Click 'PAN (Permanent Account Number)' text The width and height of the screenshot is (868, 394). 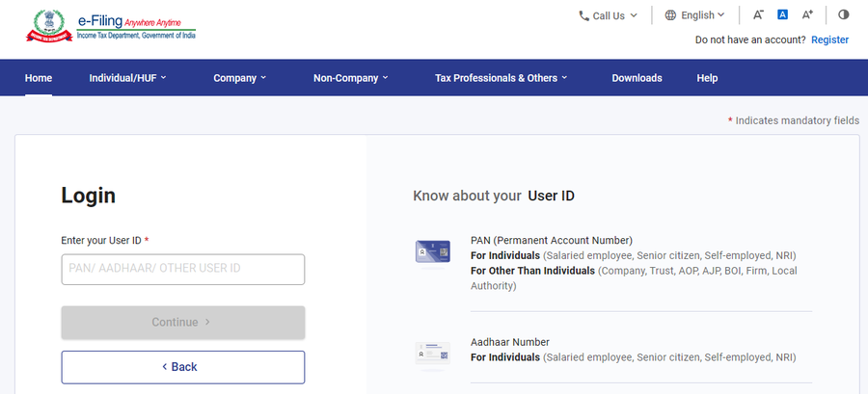(x=552, y=241)
